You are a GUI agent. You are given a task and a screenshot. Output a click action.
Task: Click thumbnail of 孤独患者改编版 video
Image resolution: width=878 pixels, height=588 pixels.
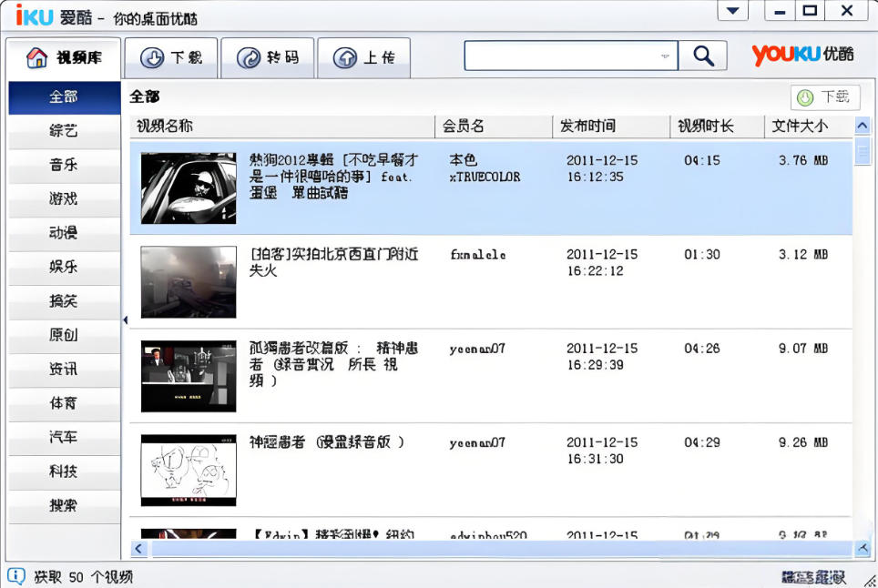pyautogui.click(x=189, y=376)
